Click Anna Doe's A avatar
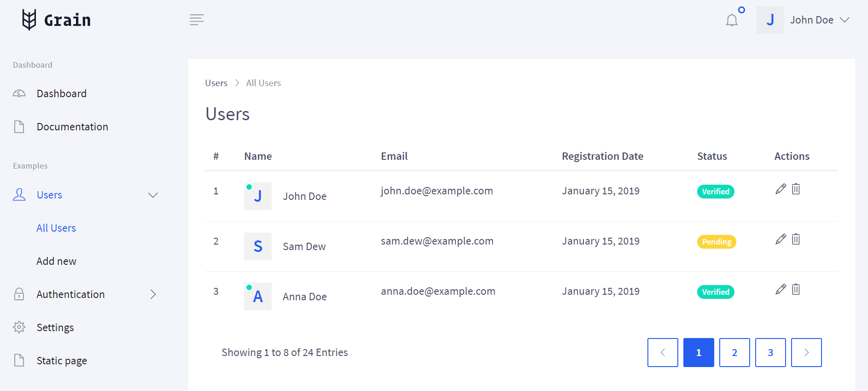Screen dimensions: 868x391 258,297
